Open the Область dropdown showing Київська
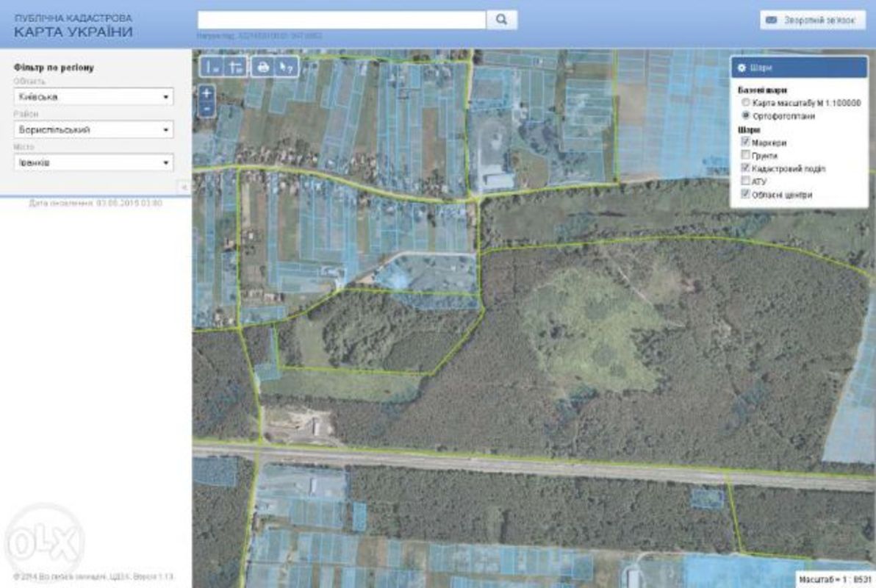Image resolution: width=876 pixels, height=588 pixels. point(93,96)
